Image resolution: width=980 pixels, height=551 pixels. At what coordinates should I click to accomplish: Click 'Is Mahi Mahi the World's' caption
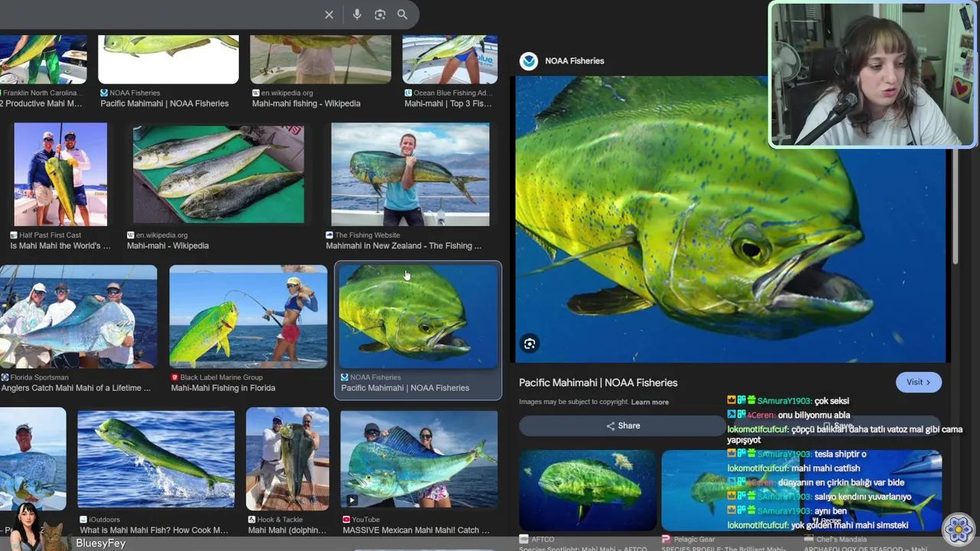click(60, 246)
